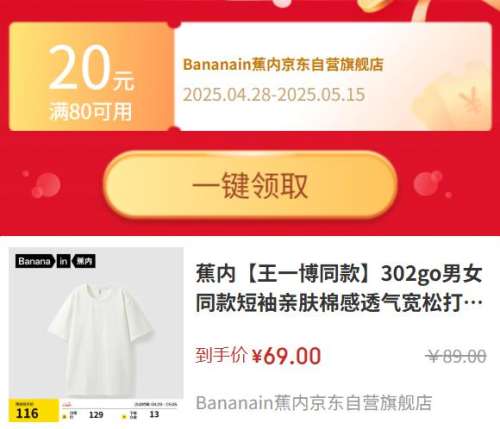Viewport: 500px width, 429px height.
Task: Click the black Banana label tag
Action: pos(35,261)
